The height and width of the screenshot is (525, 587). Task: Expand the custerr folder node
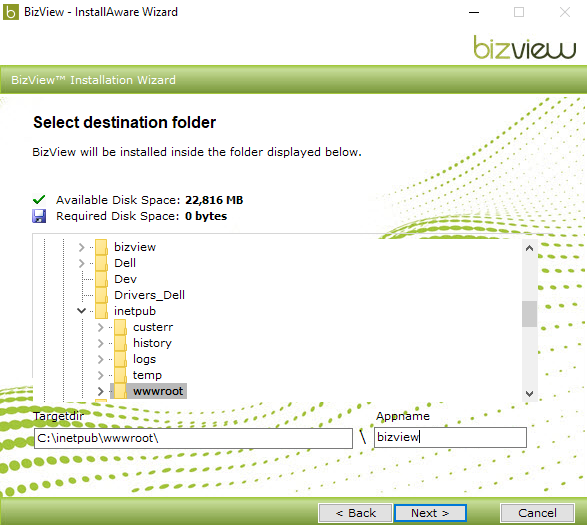click(100, 327)
